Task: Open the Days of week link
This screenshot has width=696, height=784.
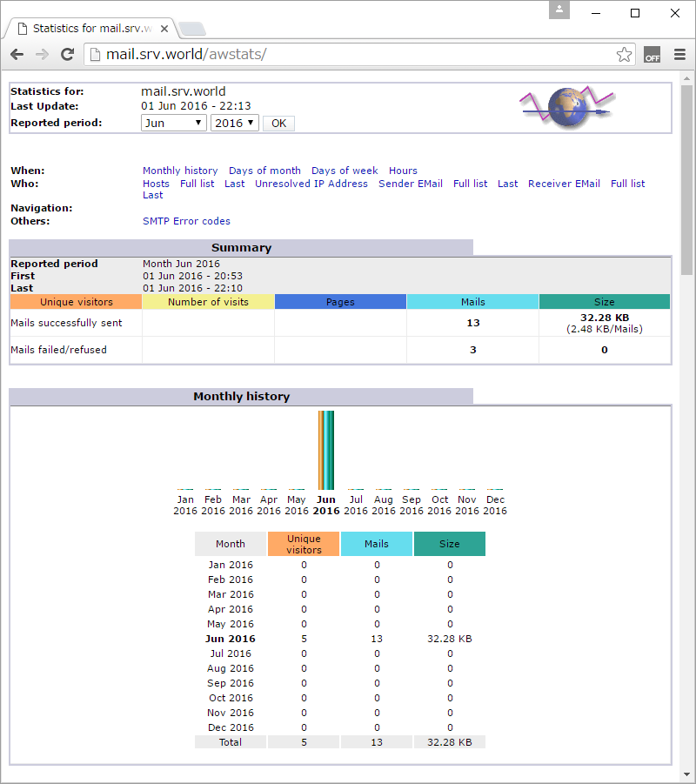Action: coord(345,171)
